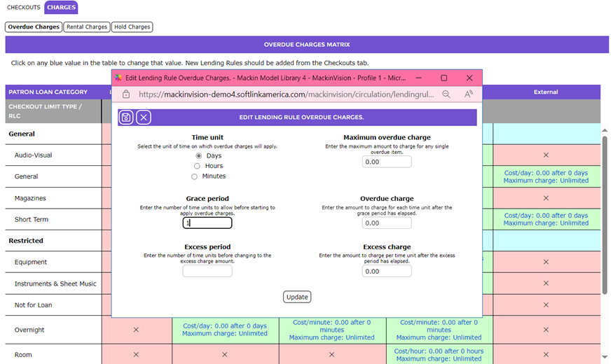Click the X in External Equipment cell
Image resolution: width=613 pixels, height=364 pixels.
546,262
